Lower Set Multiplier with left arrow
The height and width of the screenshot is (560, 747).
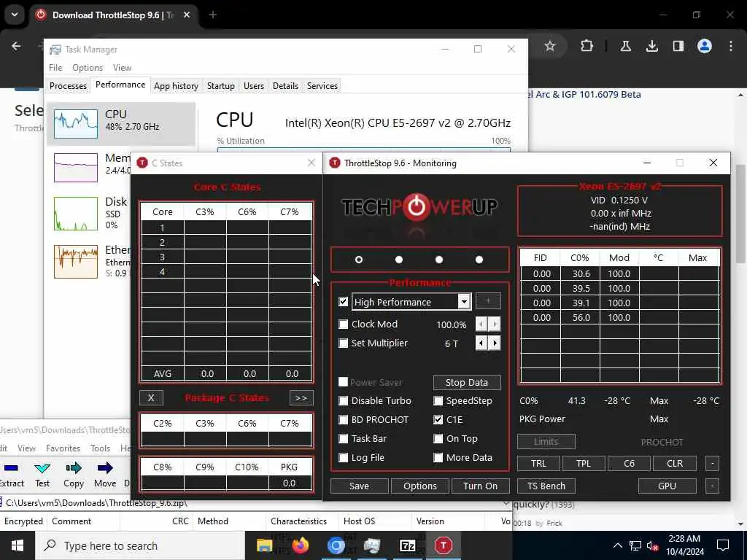481,343
